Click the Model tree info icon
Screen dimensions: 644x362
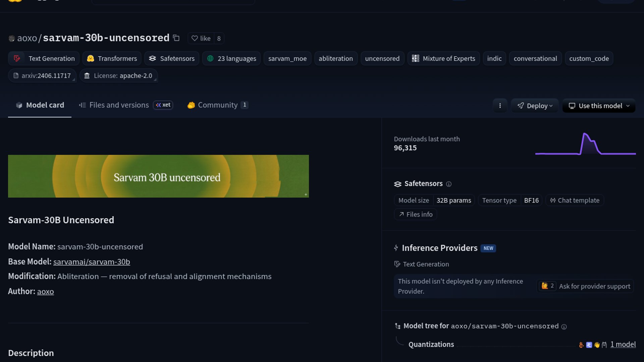(x=564, y=327)
